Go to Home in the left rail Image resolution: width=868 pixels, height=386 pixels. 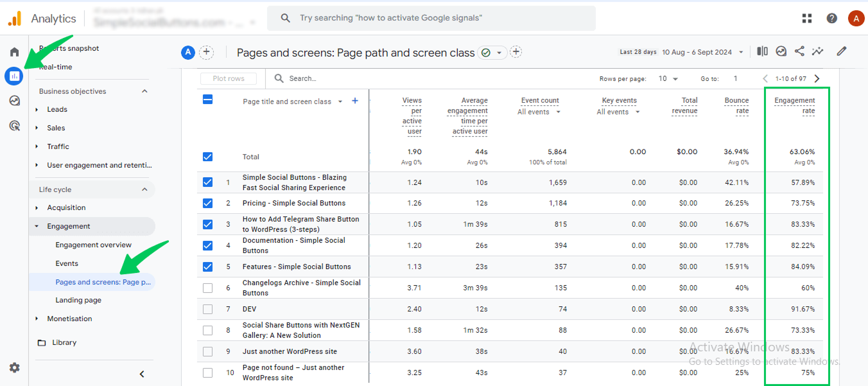14,52
